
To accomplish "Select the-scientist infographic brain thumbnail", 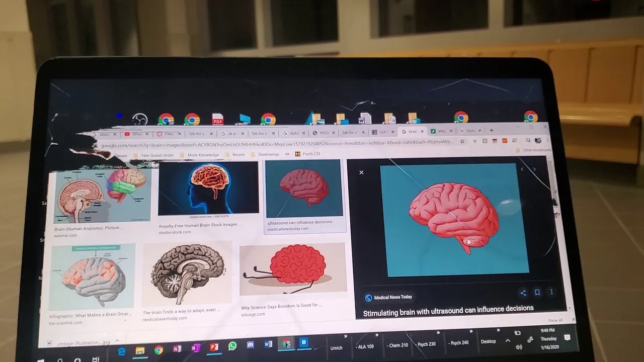I will [92, 277].
